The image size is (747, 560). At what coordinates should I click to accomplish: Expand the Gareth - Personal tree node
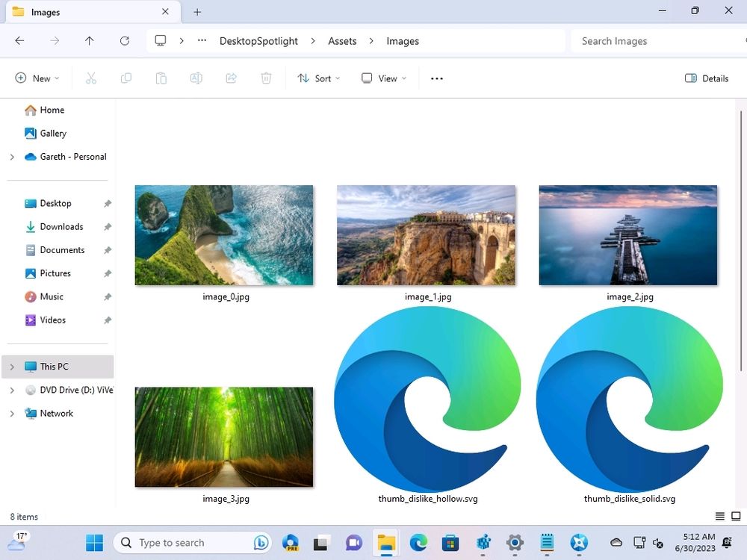(x=12, y=157)
